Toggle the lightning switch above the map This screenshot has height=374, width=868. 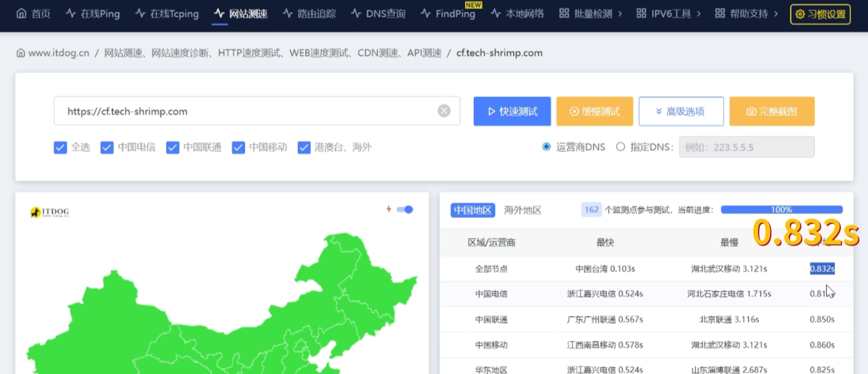[405, 209]
